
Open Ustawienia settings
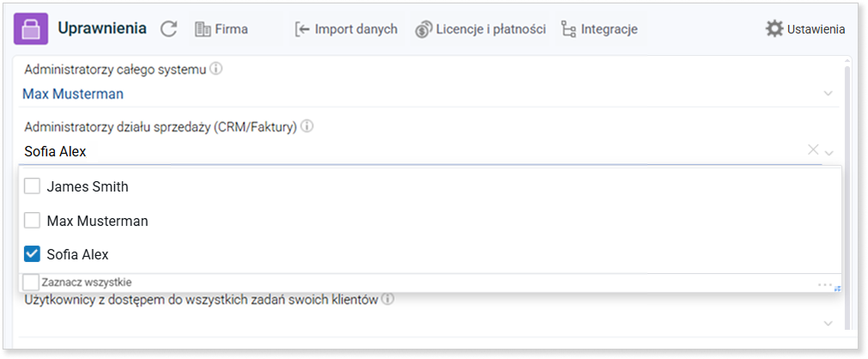[805, 29]
